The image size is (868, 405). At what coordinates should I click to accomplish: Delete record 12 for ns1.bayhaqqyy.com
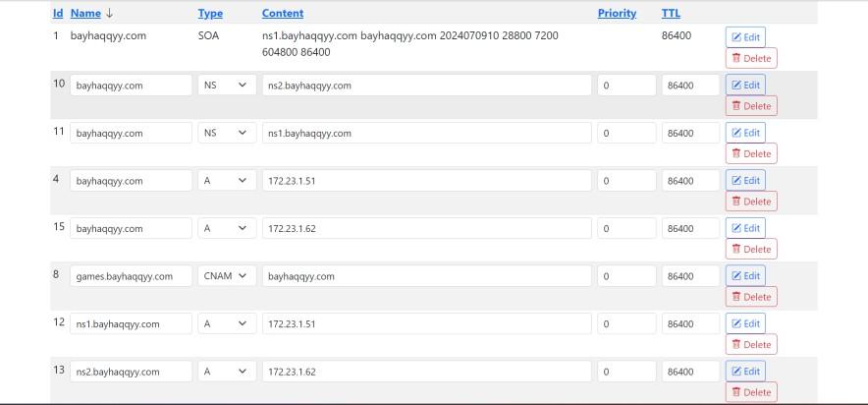pyautogui.click(x=751, y=345)
